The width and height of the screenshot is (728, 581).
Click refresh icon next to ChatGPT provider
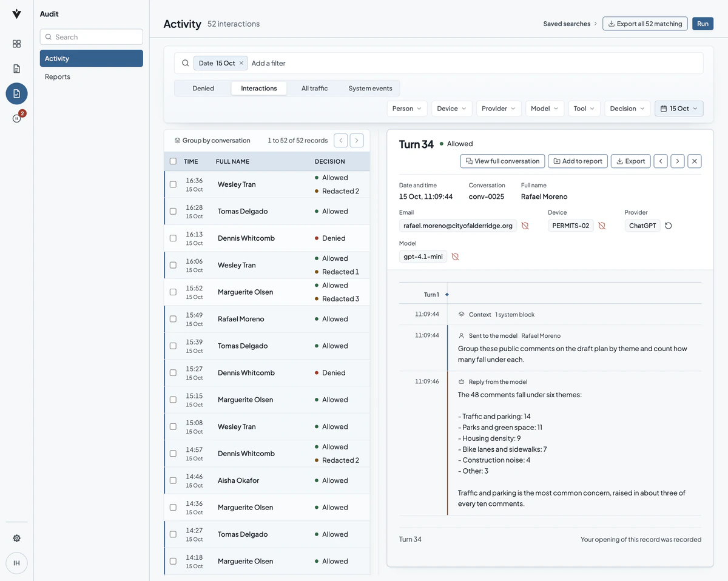click(668, 226)
